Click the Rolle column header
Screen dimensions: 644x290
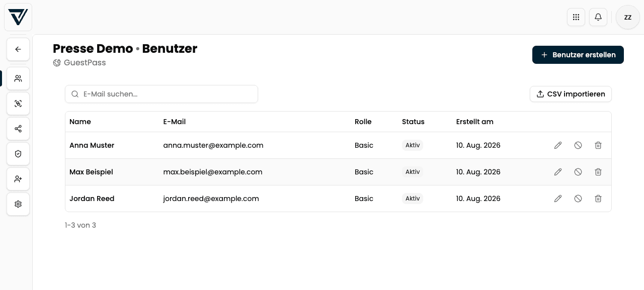(x=363, y=122)
